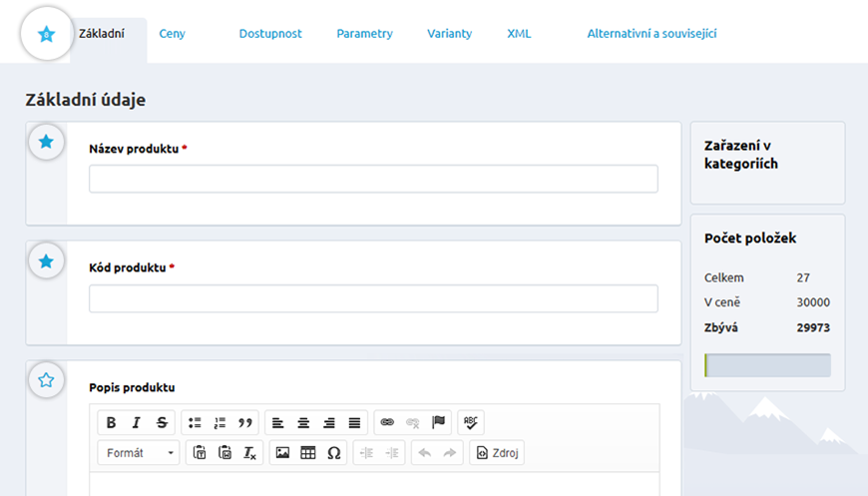Insert a table
Screen dimensions: 868x496
pos(307,453)
